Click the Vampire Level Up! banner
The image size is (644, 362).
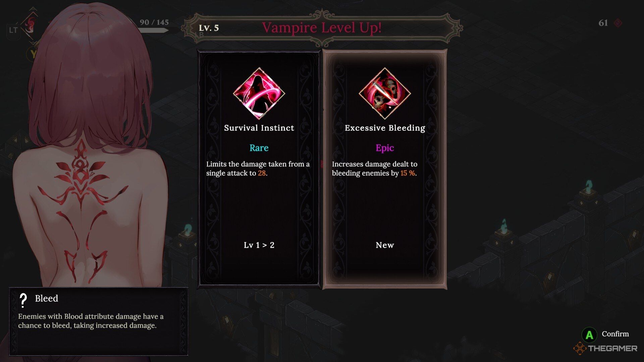coord(322,27)
